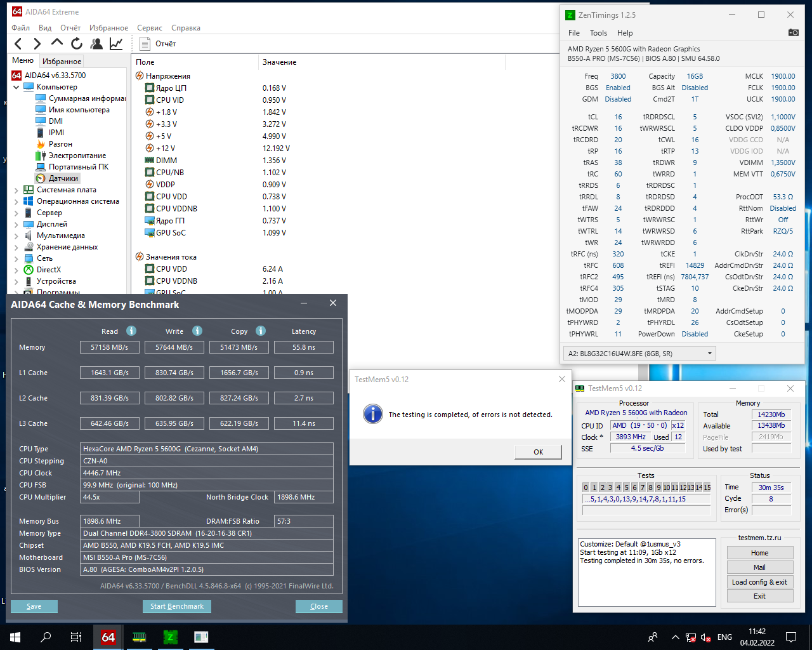
Task: Switch to the Меню sidebar tab
Action: tap(23, 61)
